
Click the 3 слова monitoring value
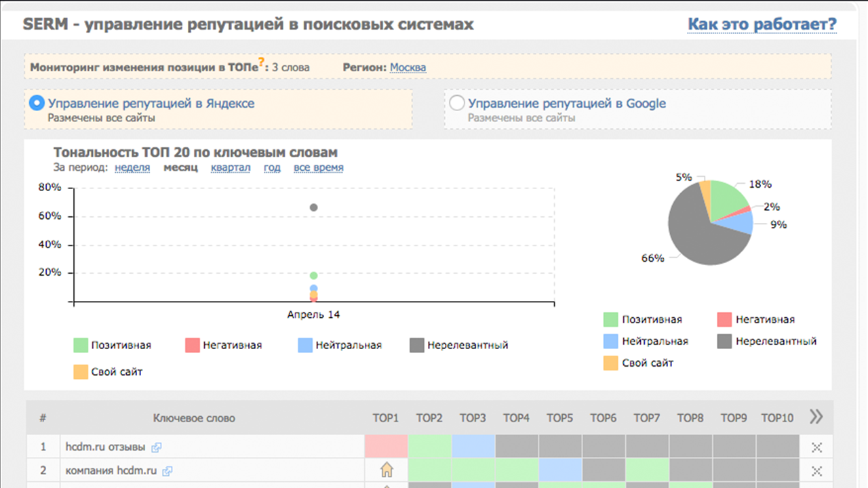pyautogui.click(x=291, y=68)
